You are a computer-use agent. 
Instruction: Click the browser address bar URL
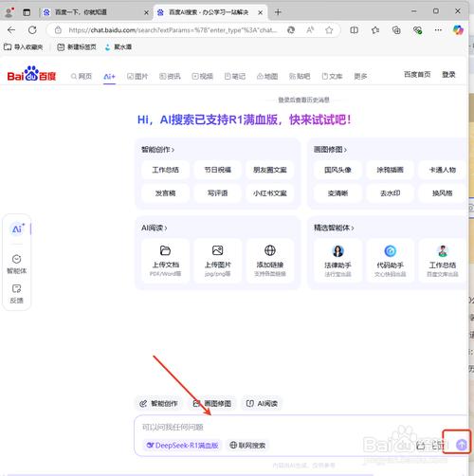[x=173, y=30]
